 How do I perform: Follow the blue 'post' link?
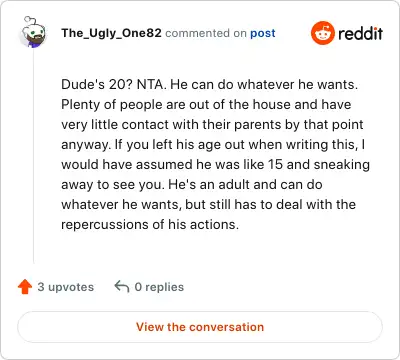tap(263, 33)
